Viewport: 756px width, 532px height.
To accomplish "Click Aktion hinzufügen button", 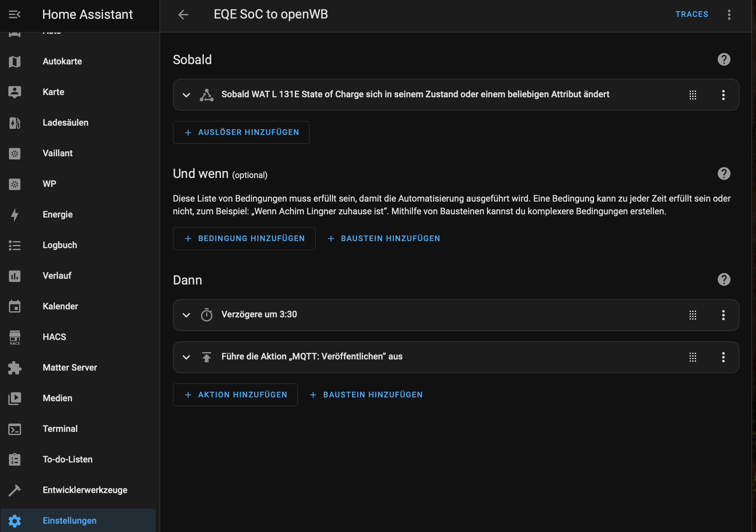I will pyautogui.click(x=235, y=395).
